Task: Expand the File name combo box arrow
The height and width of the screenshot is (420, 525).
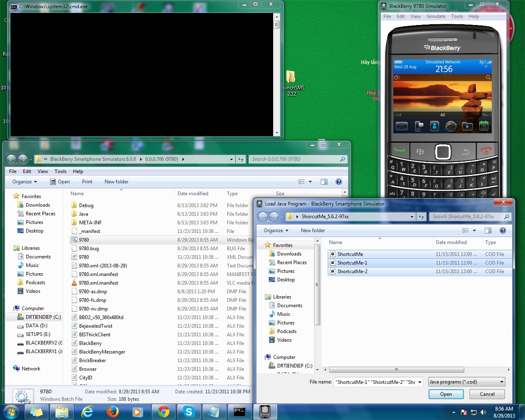Action: 420,382
